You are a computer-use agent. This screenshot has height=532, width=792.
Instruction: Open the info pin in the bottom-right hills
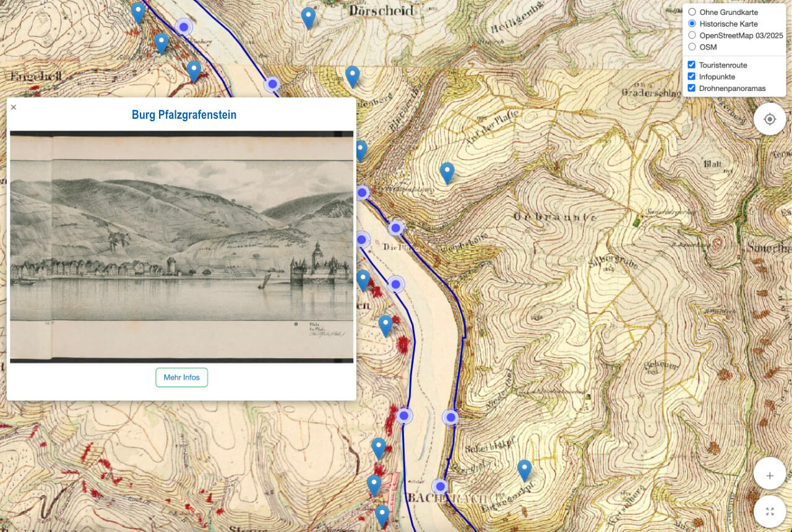[524, 470]
